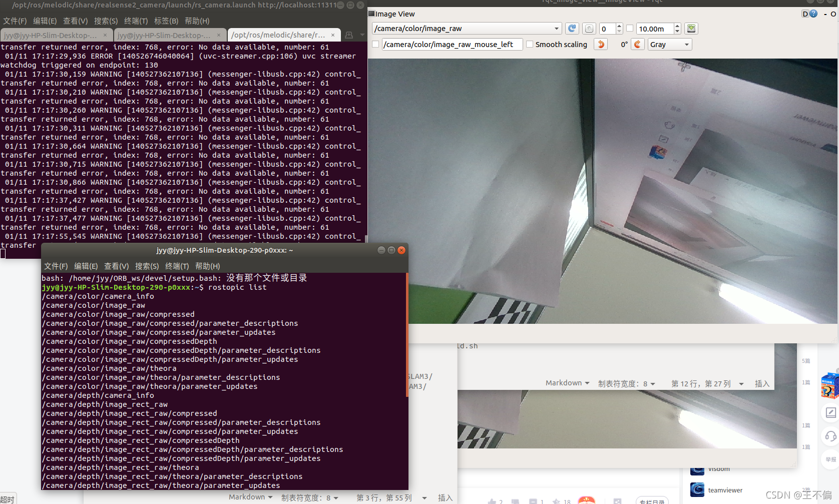Click the teamviewer category link
Screen dimensions: 839x504
pos(725,490)
